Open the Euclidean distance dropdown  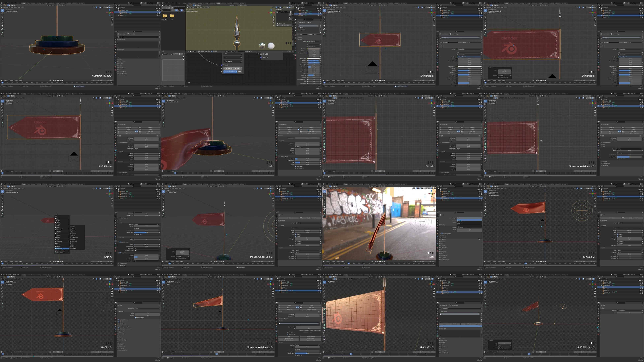233,61
